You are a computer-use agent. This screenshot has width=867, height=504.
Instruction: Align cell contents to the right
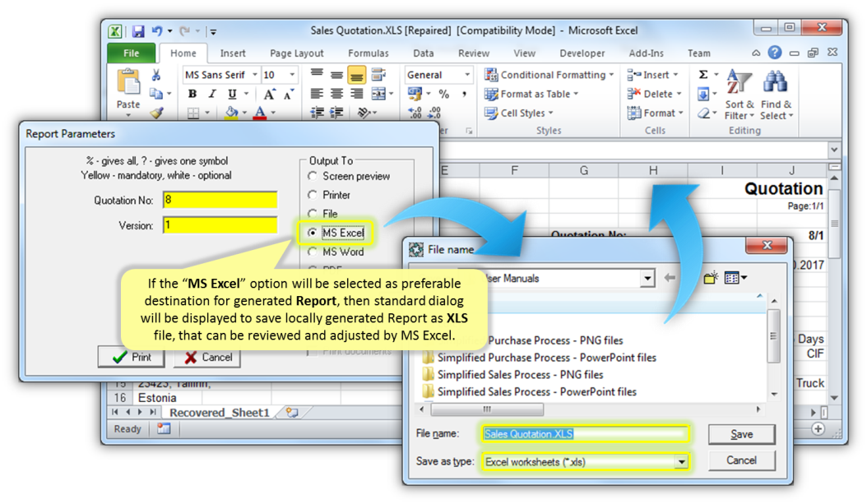tap(357, 94)
